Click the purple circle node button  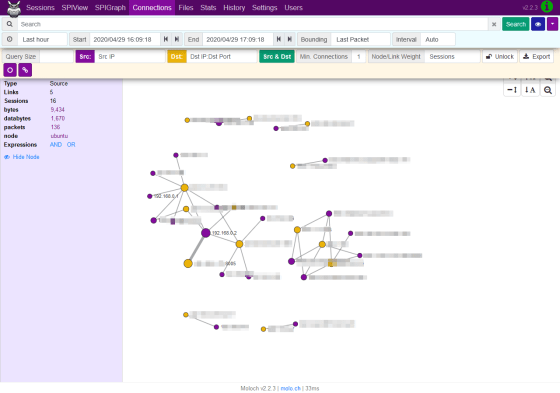[x=10, y=70]
